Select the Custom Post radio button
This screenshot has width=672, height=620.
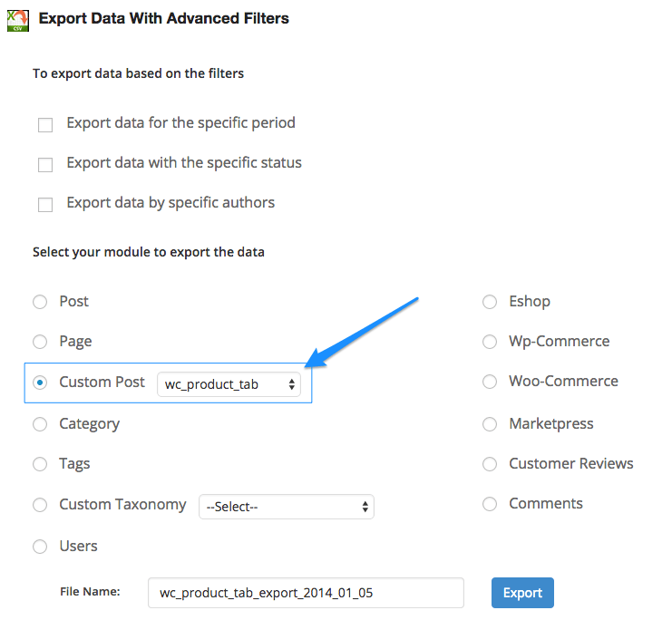pyautogui.click(x=40, y=383)
